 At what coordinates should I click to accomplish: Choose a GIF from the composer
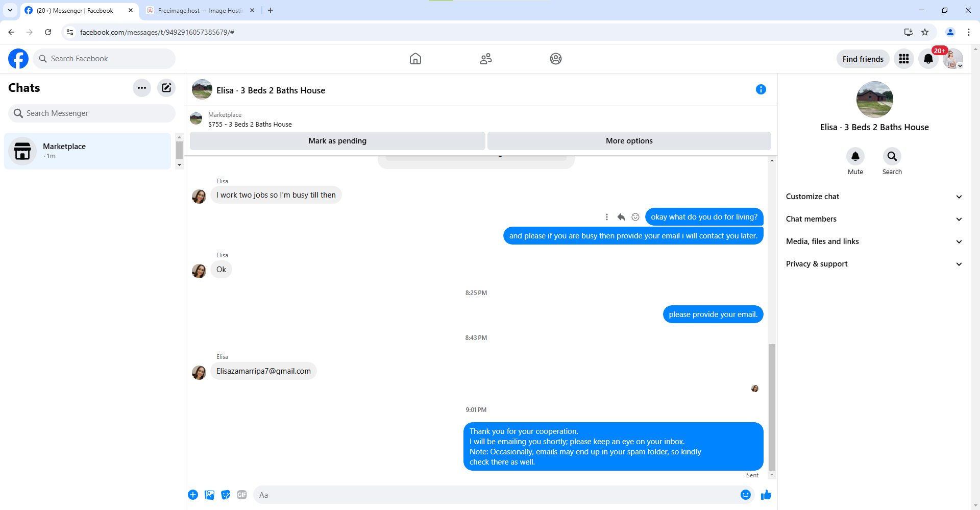[242, 495]
